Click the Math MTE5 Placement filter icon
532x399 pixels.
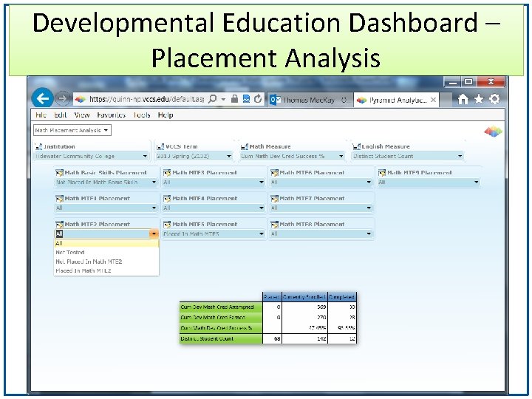pyautogui.click(x=167, y=225)
